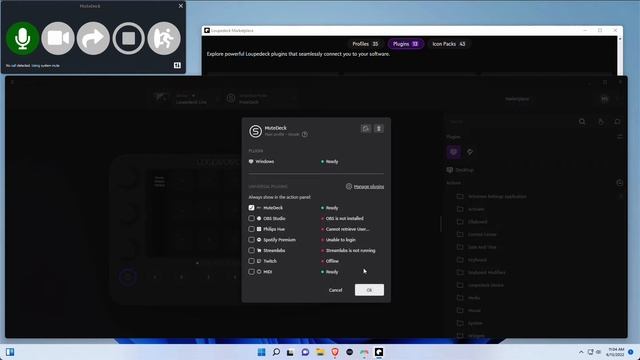Viewport: 640px width, 360px height.
Task: Check the Twitch plugin checkbox
Action: (x=251, y=261)
